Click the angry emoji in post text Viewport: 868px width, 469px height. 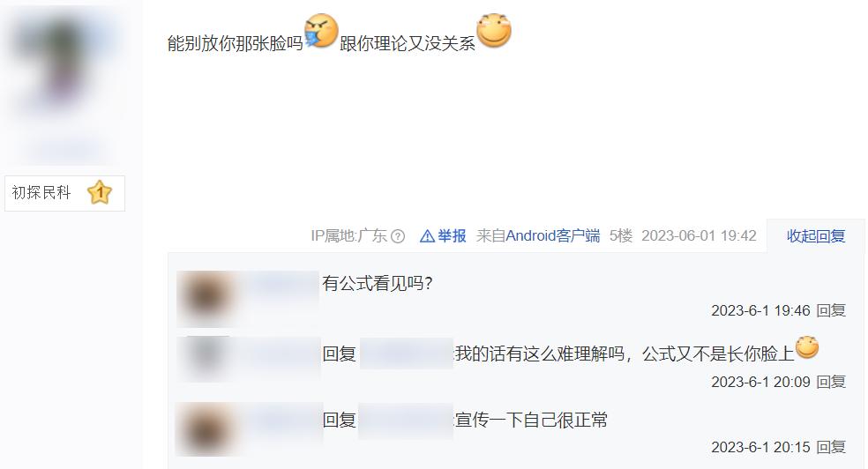(321, 31)
